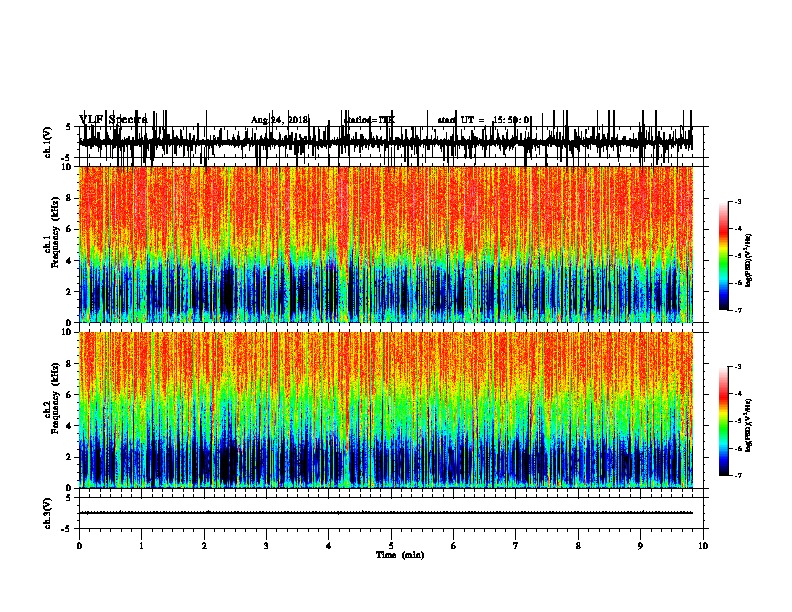This screenshot has width=792, height=612.
Task: Click the '2' kHz tick on ch.1 spectrogram
Action: click(x=69, y=292)
